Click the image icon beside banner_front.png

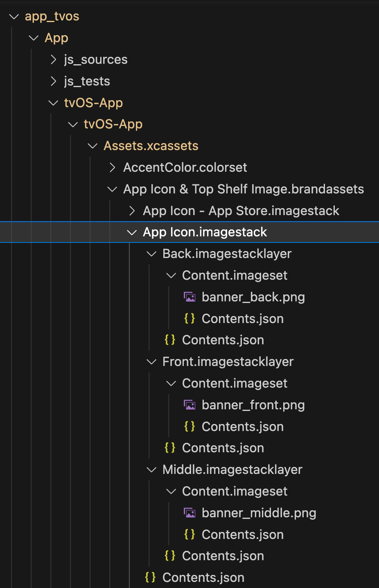pos(189,405)
